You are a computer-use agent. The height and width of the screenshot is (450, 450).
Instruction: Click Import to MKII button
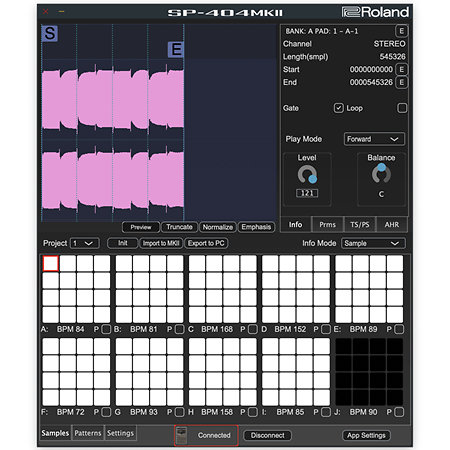point(161,243)
